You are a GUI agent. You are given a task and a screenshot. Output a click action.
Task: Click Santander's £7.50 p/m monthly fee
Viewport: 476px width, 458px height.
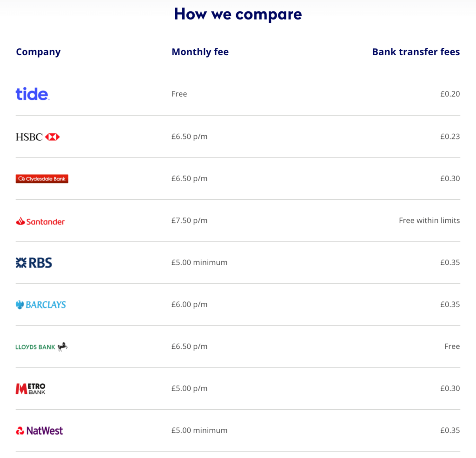tap(190, 221)
